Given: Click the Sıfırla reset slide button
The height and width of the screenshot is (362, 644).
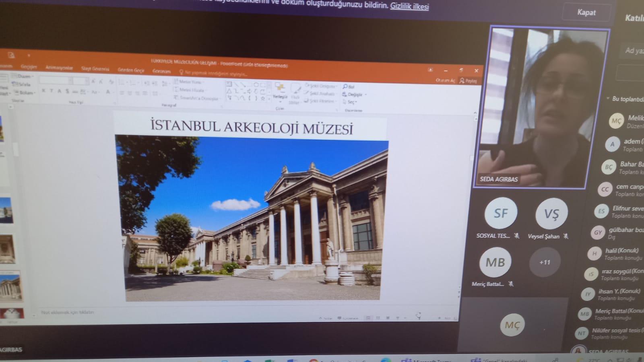Looking at the screenshot, I should tap(21, 84).
